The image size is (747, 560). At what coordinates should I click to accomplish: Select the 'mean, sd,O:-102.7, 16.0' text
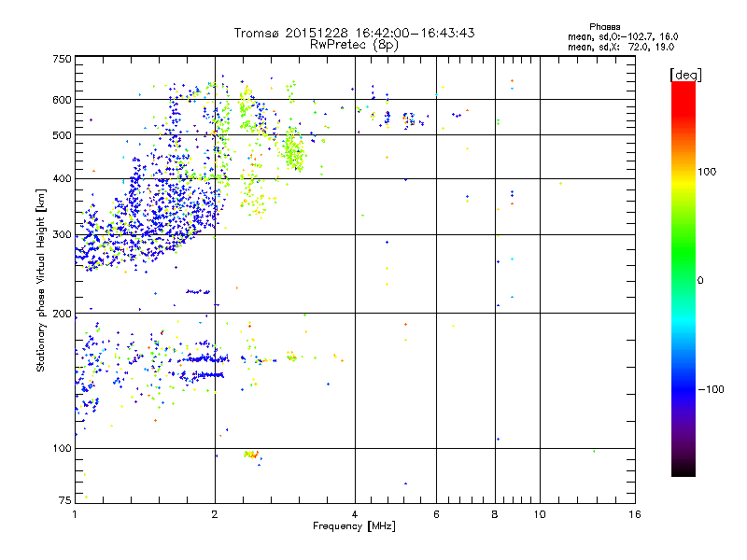623,36
